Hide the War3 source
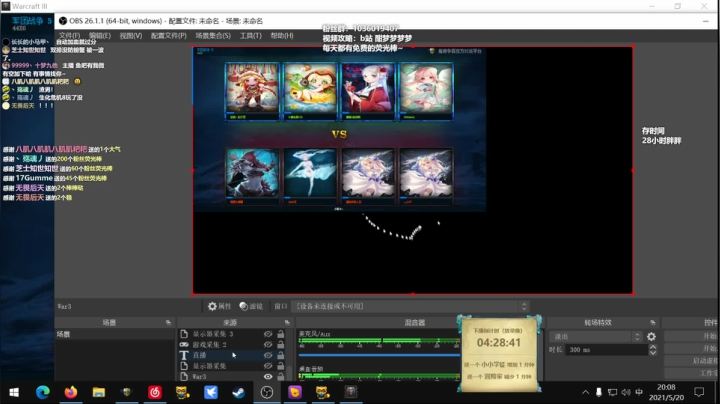The image size is (720, 404). click(268, 376)
